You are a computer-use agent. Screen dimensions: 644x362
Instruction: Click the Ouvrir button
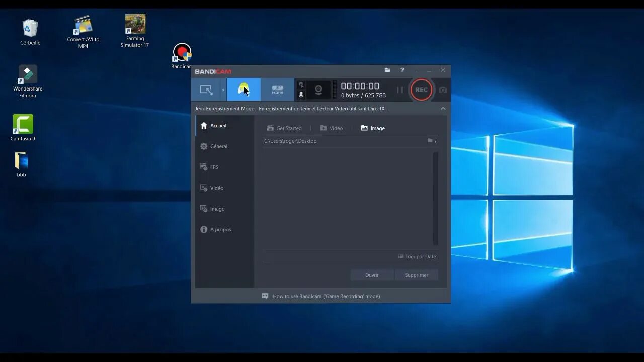[372, 275]
